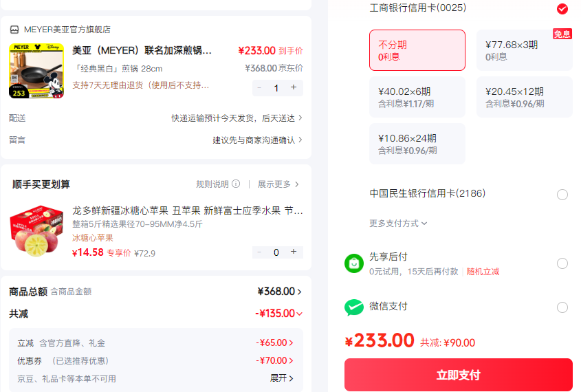Collapse the 共减 -¥135.00 breakdown

279,314
